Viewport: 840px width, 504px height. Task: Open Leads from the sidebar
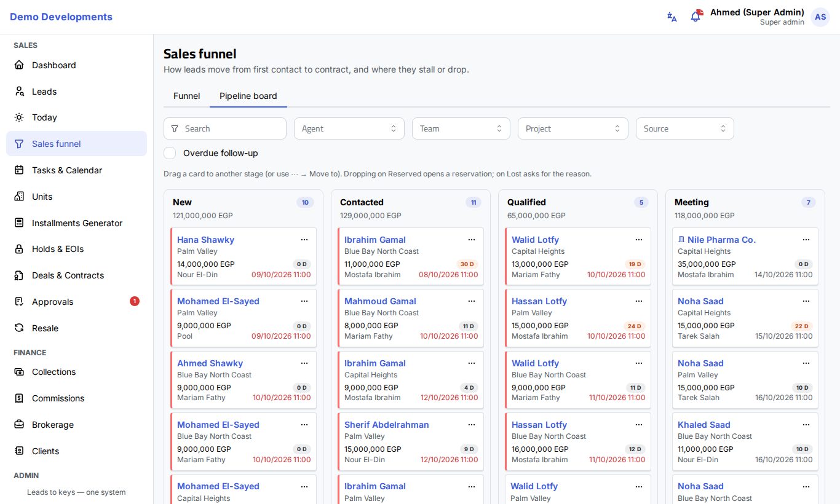coord(76,92)
